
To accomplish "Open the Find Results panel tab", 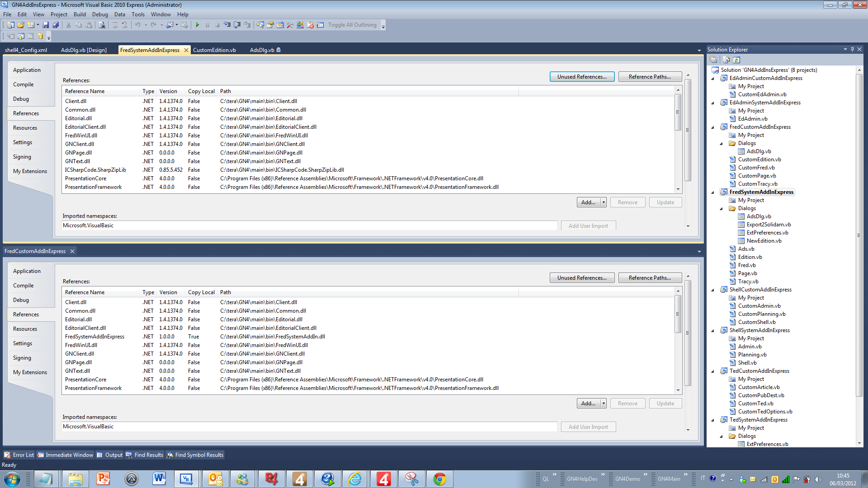I will click(x=144, y=455).
